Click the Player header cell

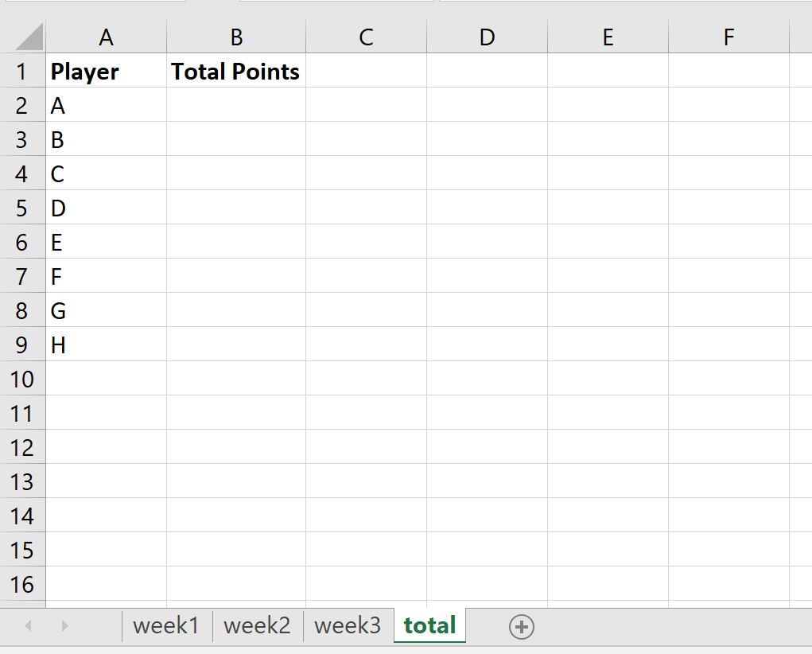[106, 72]
